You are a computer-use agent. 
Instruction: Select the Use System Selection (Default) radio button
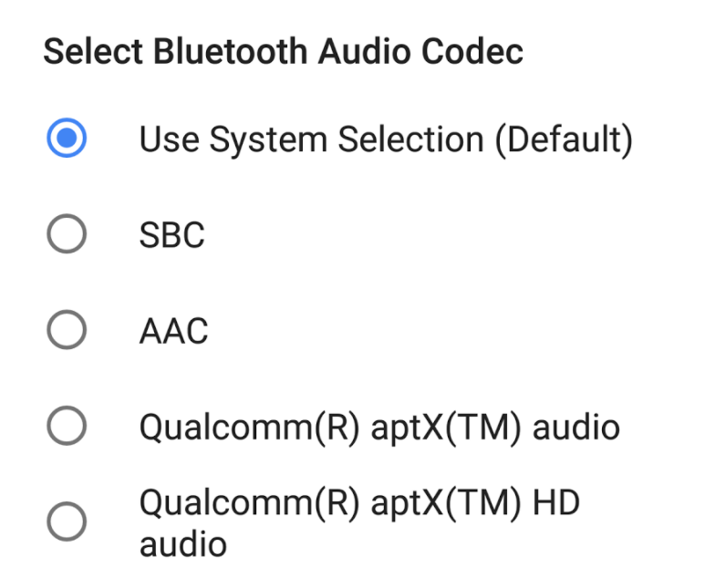67,139
